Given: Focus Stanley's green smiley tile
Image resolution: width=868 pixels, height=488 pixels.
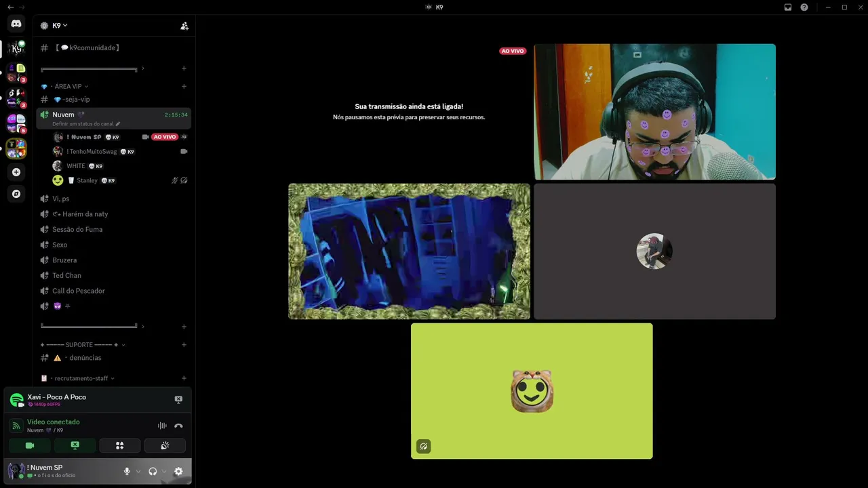Looking at the screenshot, I should [532, 391].
